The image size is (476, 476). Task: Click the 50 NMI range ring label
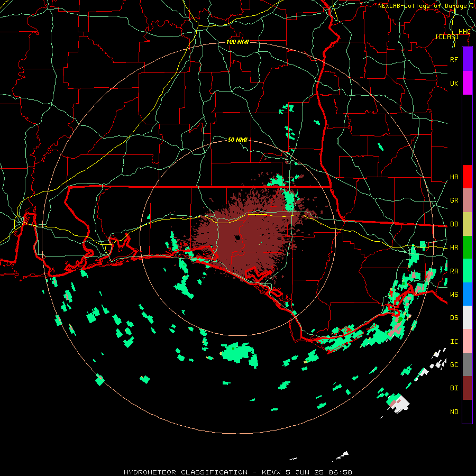tap(237, 140)
